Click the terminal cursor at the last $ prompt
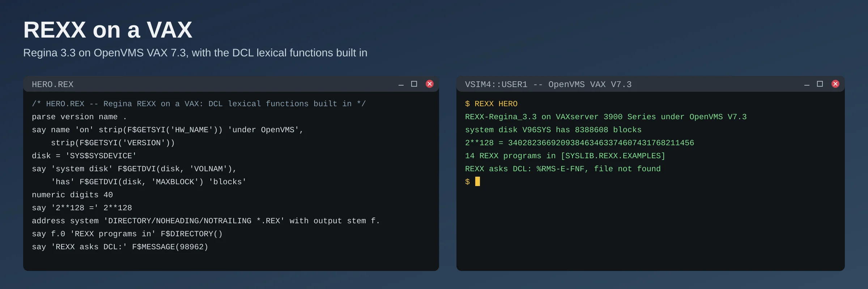 [x=477, y=181]
